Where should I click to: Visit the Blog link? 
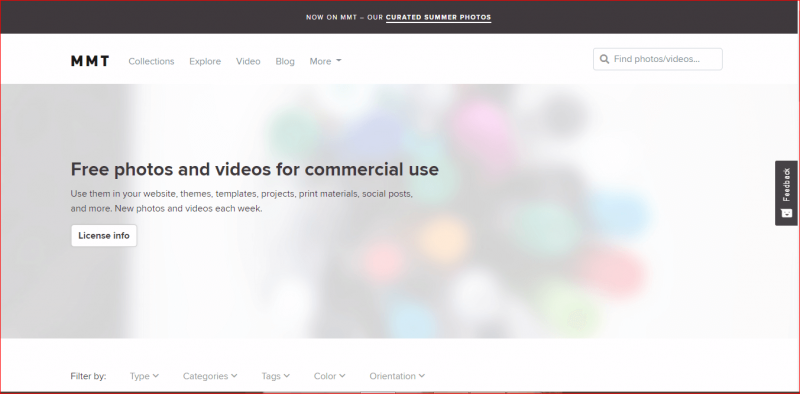[x=285, y=61]
